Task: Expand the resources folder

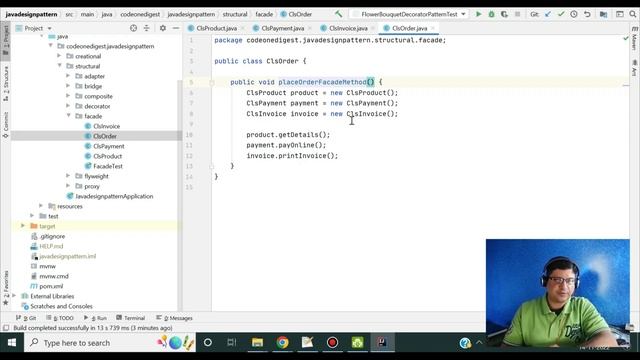Action: click(41, 206)
